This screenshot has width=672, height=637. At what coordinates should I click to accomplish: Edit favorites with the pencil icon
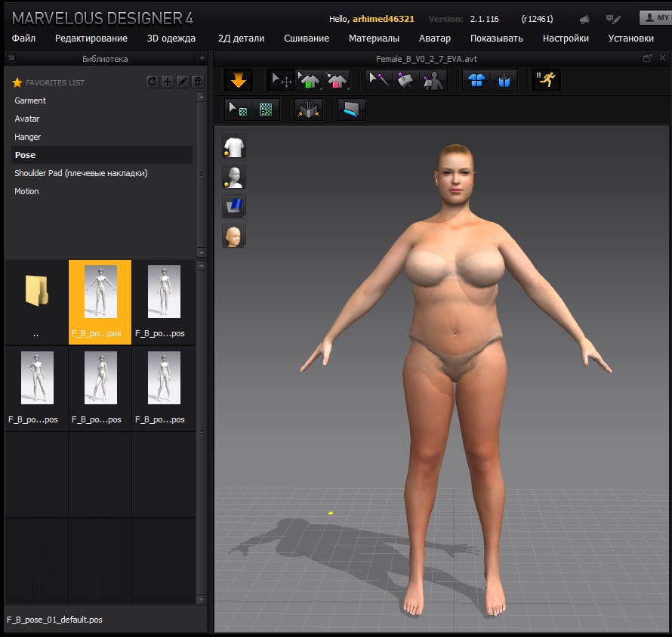182,82
